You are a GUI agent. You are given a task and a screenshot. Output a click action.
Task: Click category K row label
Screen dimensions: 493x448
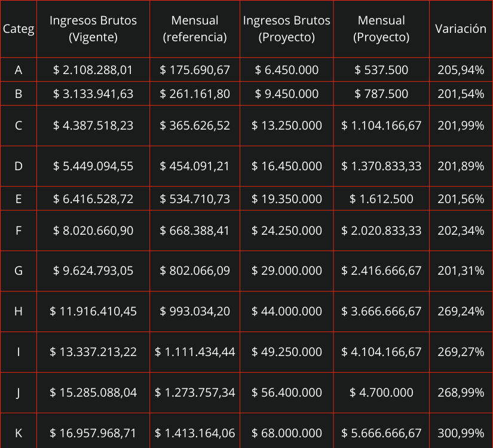click(19, 433)
